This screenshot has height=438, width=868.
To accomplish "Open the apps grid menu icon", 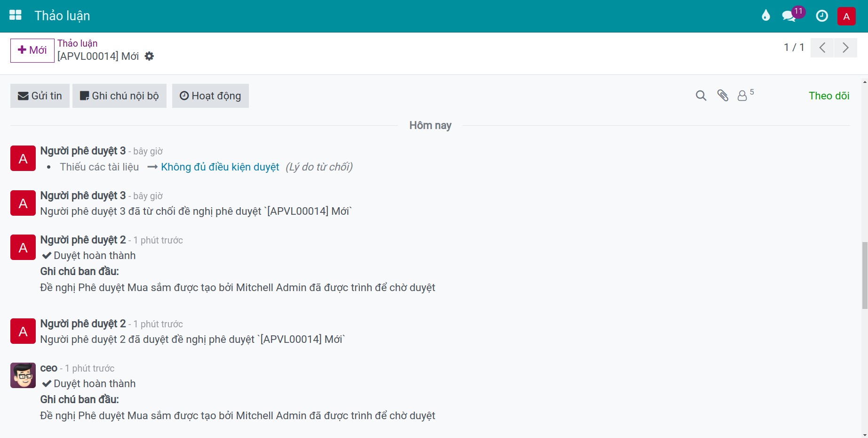I will (16, 16).
